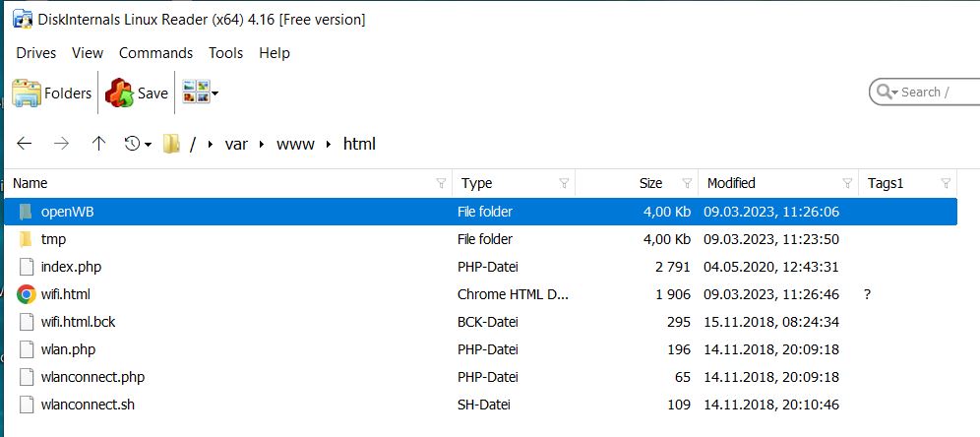This screenshot has height=437, width=980.
Task: Open the Size column filter icon
Action: point(687,183)
